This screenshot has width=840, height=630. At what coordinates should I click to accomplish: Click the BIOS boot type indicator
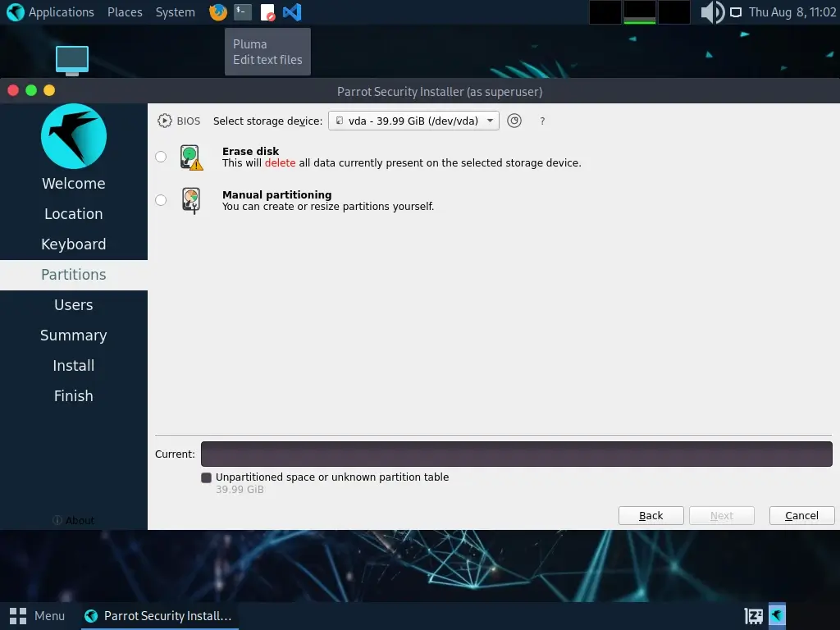coord(179,121)
